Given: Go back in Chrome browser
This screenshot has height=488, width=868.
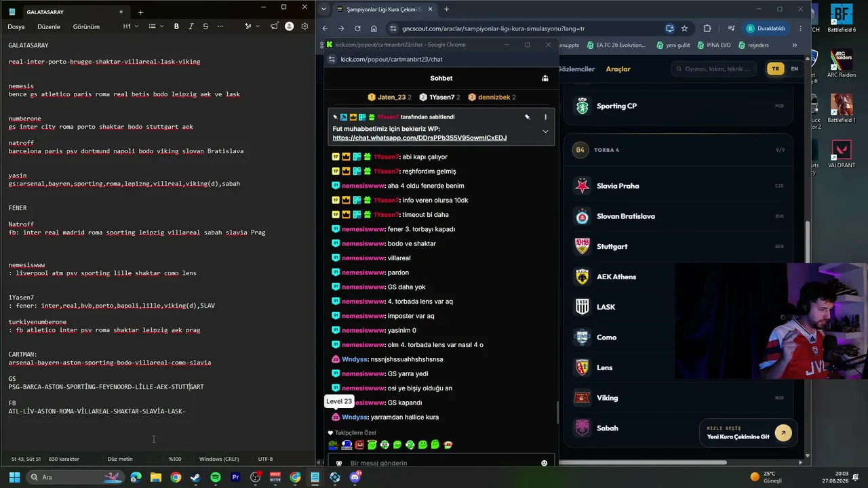Looking at the screenshot, I should pyautogui.click(x=325, y=28).
